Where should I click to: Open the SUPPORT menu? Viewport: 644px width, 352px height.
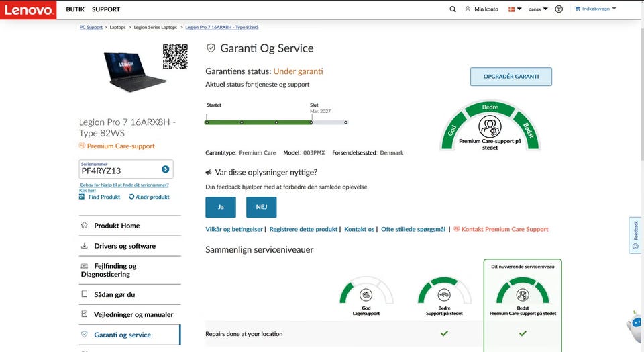click(106, 9)
